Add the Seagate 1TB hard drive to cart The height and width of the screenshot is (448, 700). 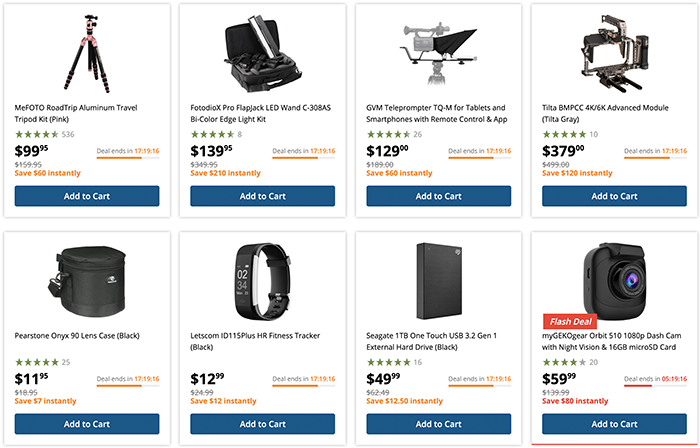pos(439,424)
